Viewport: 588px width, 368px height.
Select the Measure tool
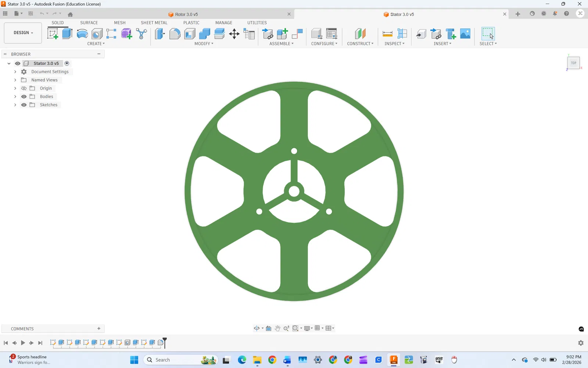(x=387, y=34)
